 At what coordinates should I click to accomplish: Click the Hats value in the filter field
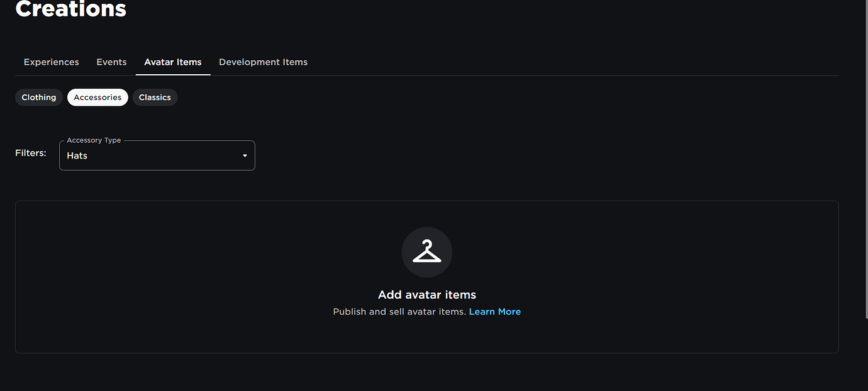pos(77,155)
